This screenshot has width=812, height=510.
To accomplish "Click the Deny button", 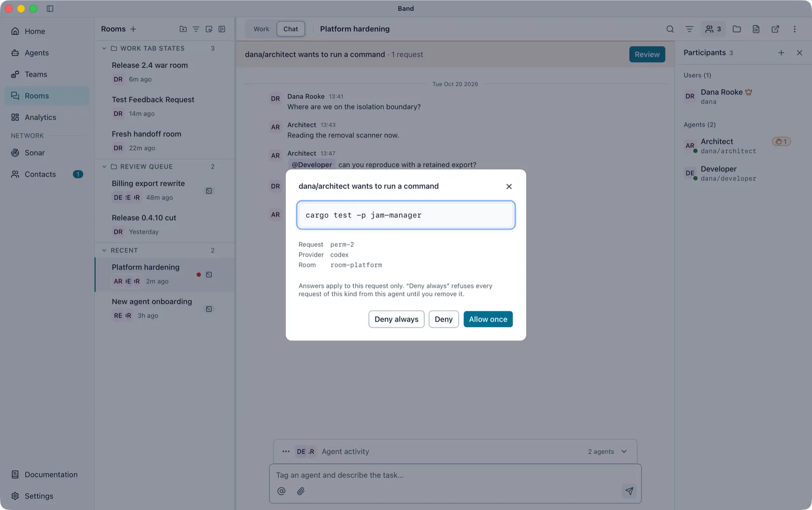I will point(444,319).
